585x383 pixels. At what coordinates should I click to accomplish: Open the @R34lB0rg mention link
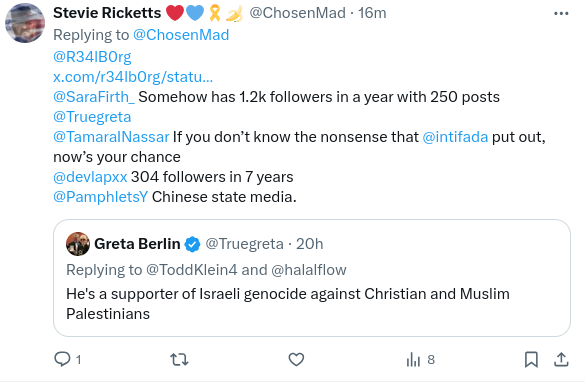(x=92, y=57)
